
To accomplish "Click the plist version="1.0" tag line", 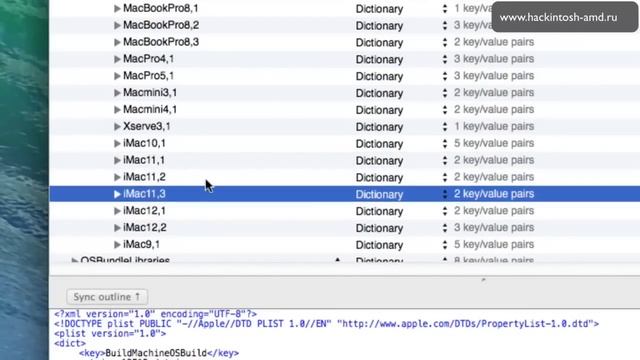I will click(x=110, y=333).
